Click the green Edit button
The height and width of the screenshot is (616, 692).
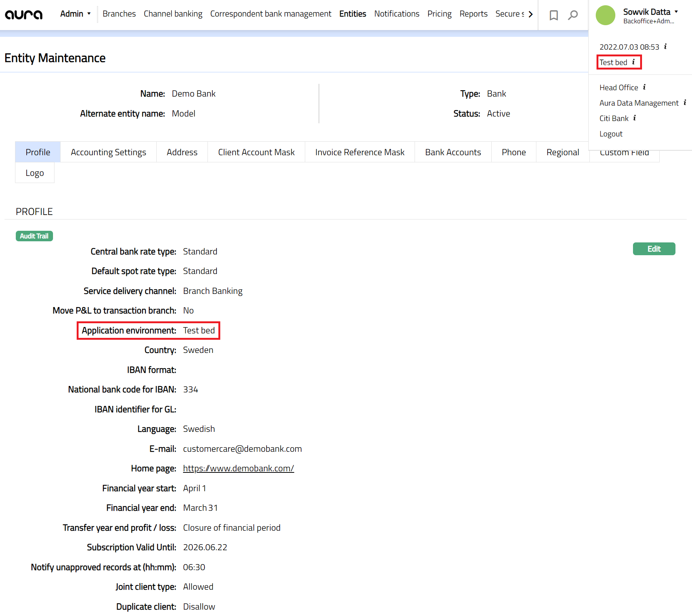pos(654,249)
